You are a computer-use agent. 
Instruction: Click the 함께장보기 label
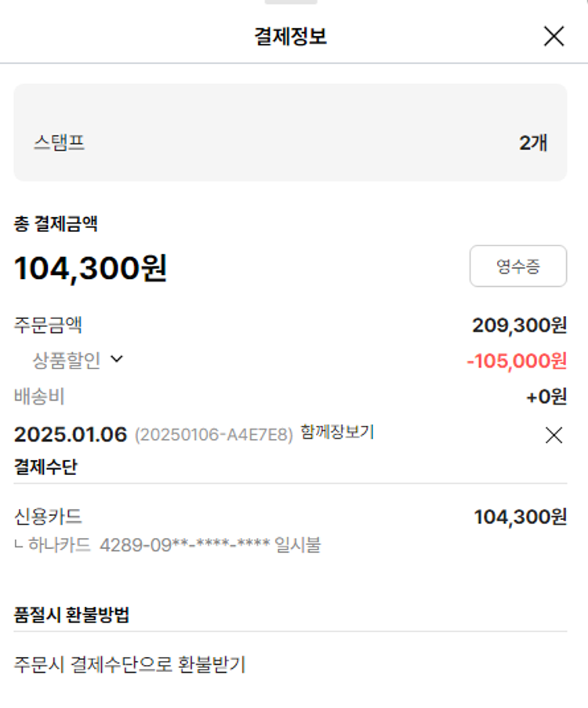coord(337,432)
